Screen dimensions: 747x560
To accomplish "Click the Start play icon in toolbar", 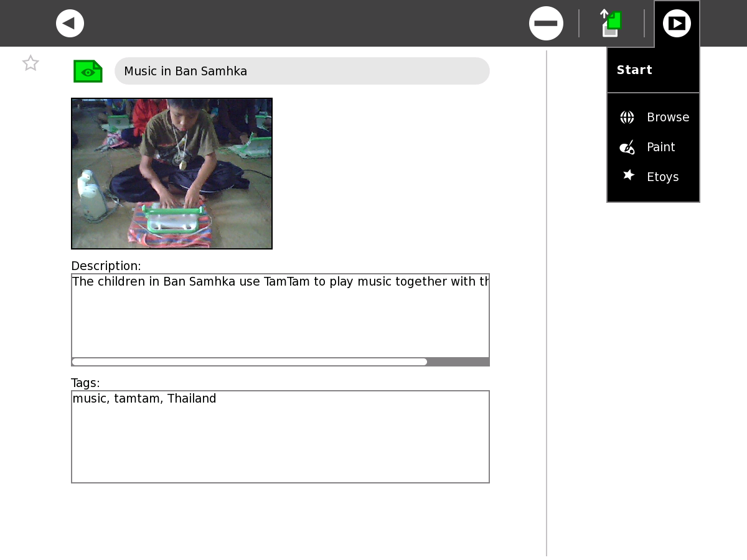I will pyautogui.click(x=677, y=24).
